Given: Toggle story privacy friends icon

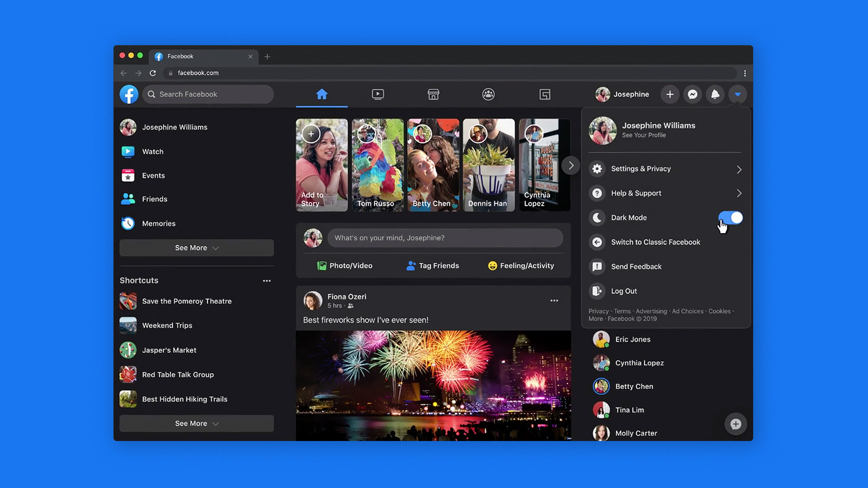Looking at the screenshot, I should click(x=351, y=305).
